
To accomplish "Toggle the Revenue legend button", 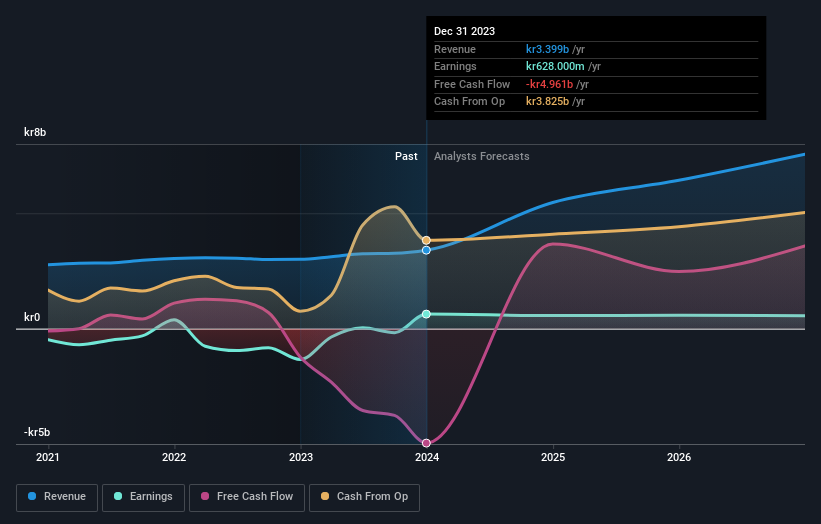I will pos(57,497).
